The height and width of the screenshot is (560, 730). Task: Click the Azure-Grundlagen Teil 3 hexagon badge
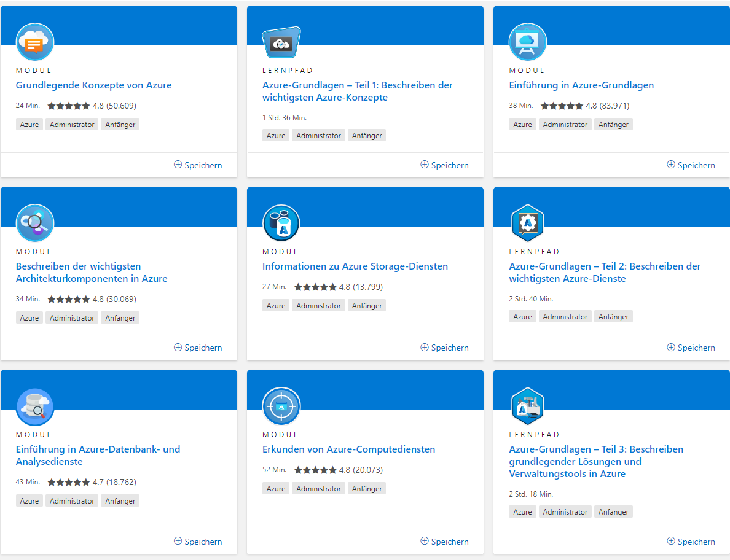(528, 406)
